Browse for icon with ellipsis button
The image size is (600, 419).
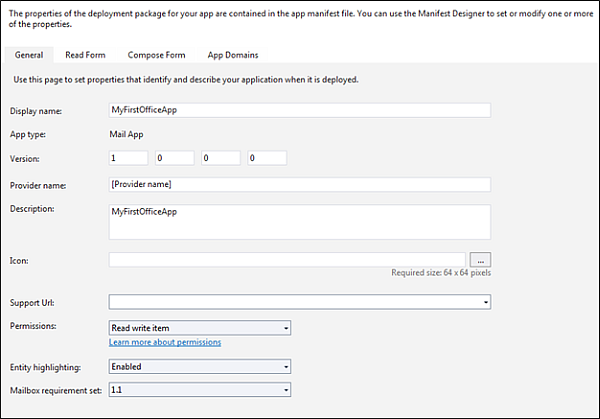coord(480,260)
